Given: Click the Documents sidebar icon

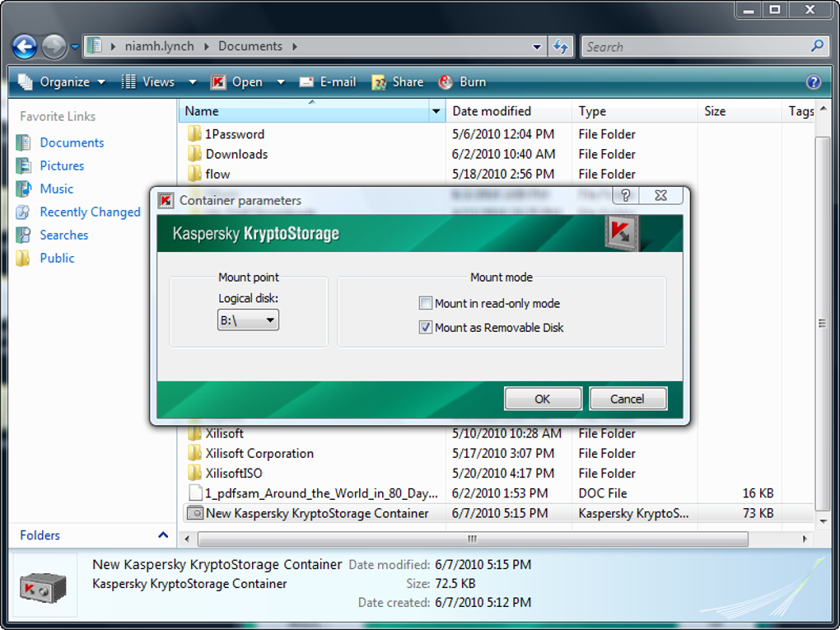Looking at the screenshot, I should (23, 142).
